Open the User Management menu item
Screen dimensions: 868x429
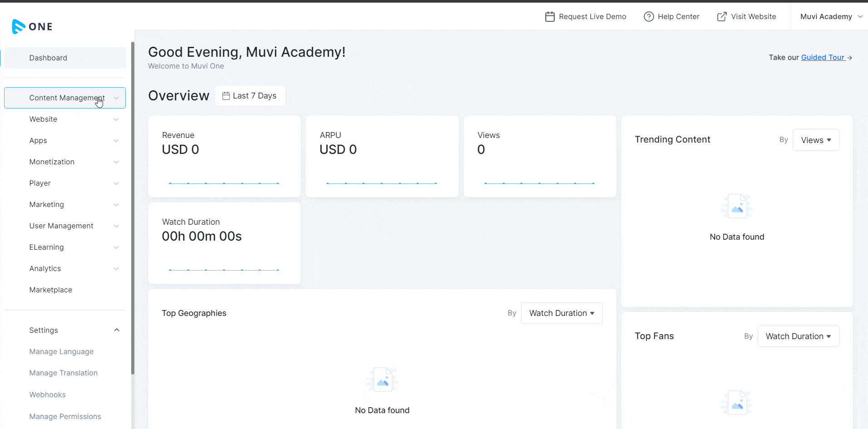pos(65,226)
